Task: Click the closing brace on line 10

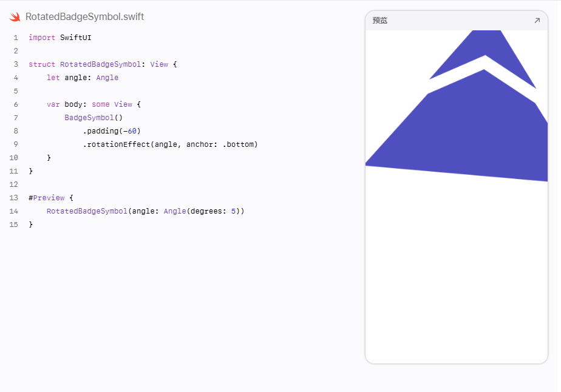Action: coord(49,158)
